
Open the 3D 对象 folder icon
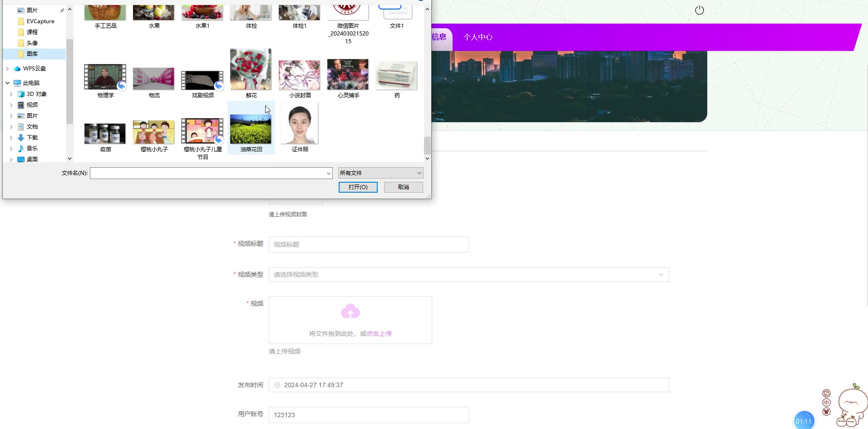tap(21, 94)
